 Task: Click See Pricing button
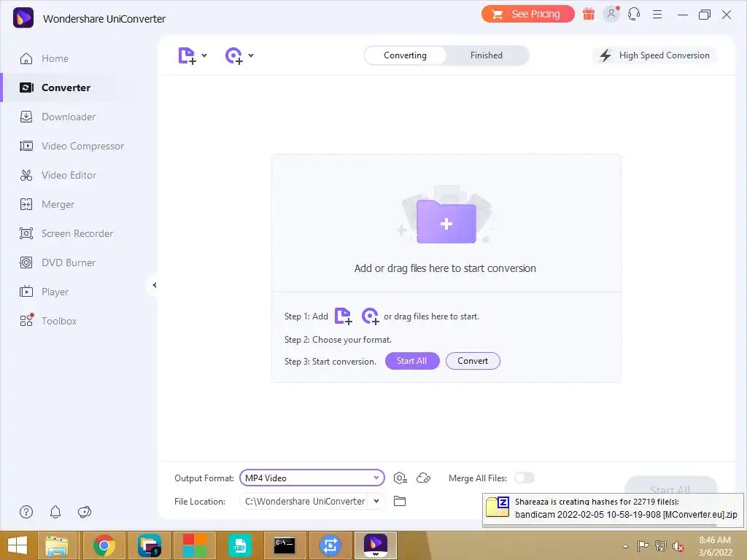tap(528, 15)
